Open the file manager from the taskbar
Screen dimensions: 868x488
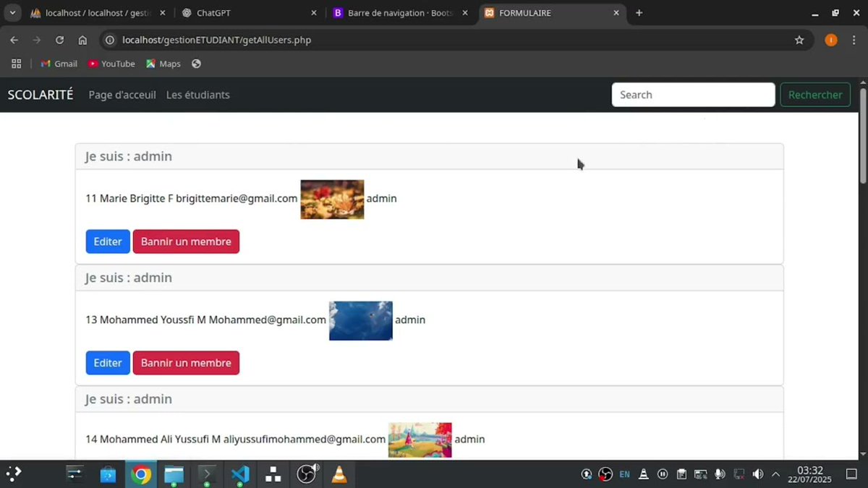click(174, 474)
